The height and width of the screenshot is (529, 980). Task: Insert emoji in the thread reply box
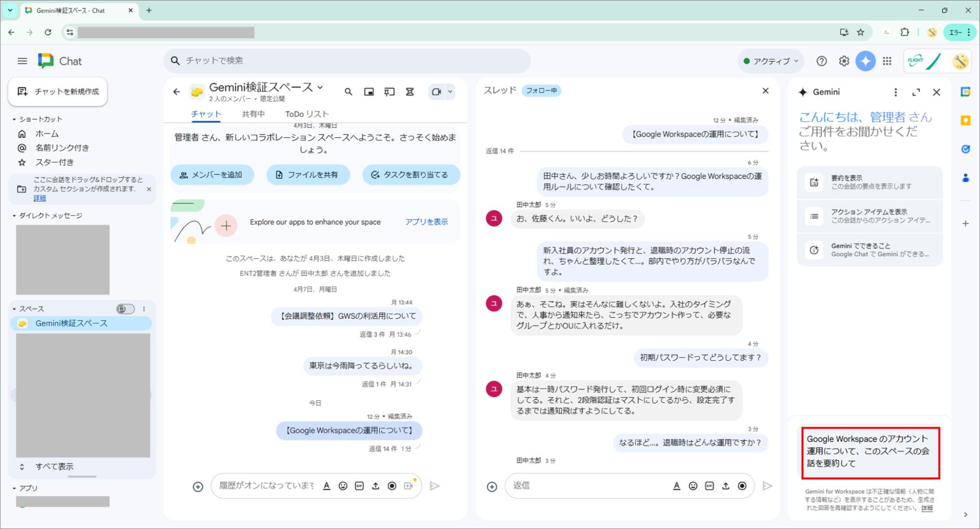pyautogui.click(x=693, y=486)
